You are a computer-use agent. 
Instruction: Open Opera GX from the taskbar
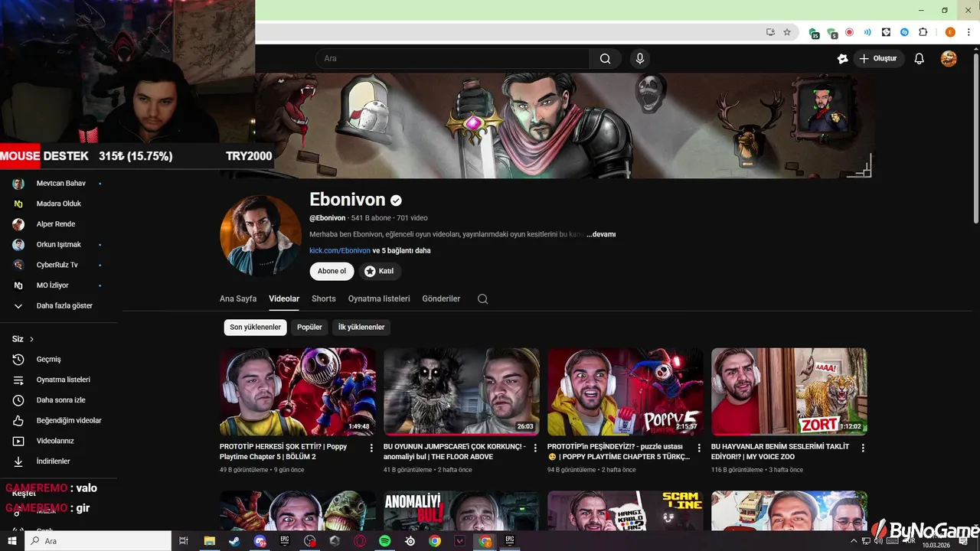360,541
